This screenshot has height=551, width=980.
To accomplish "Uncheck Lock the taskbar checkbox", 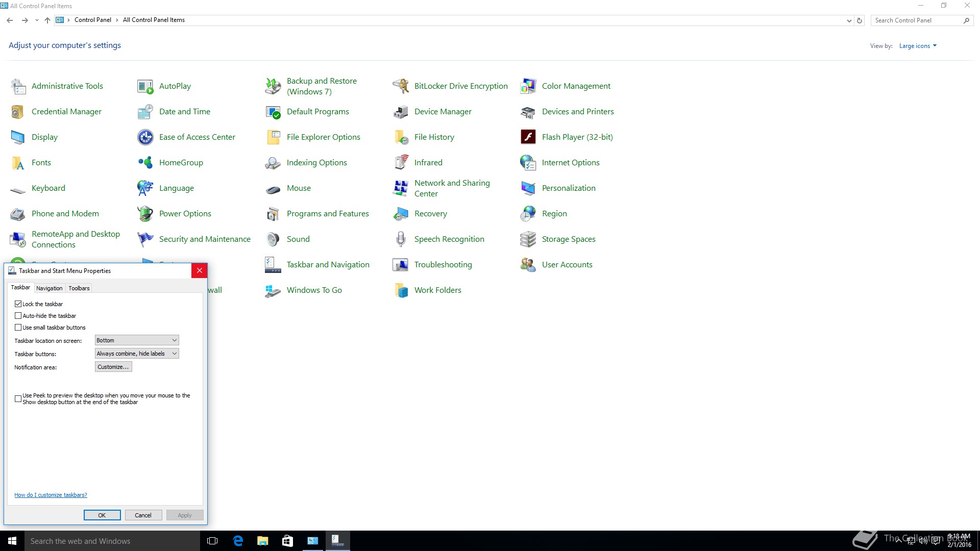I will [x=18, y=304].
